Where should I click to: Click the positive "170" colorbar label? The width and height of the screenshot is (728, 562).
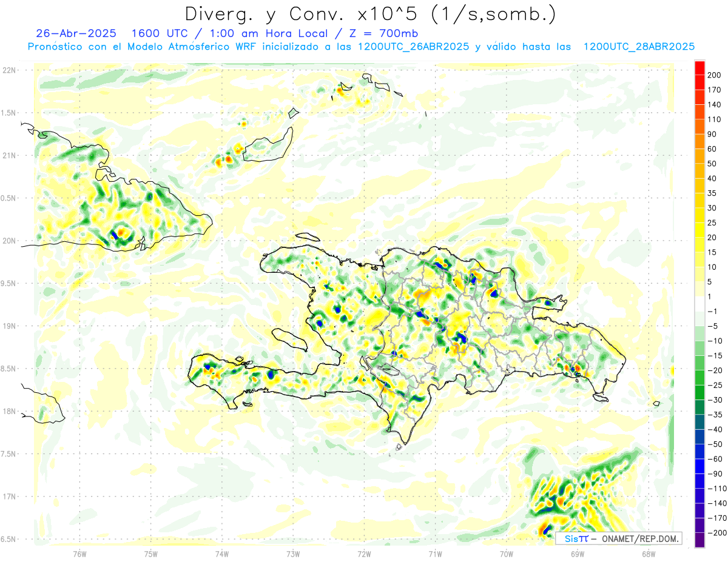click(714, 90)
